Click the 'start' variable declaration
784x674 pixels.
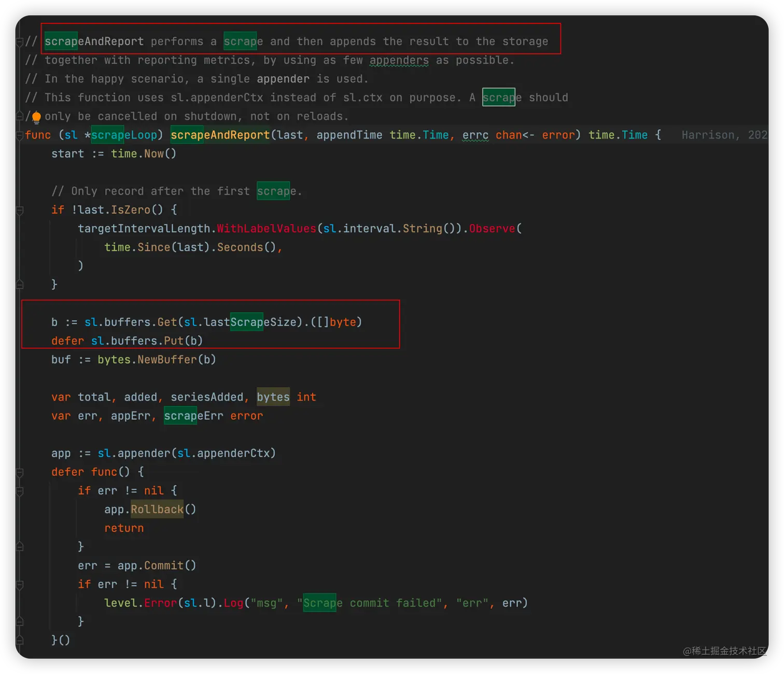(68, 154)
